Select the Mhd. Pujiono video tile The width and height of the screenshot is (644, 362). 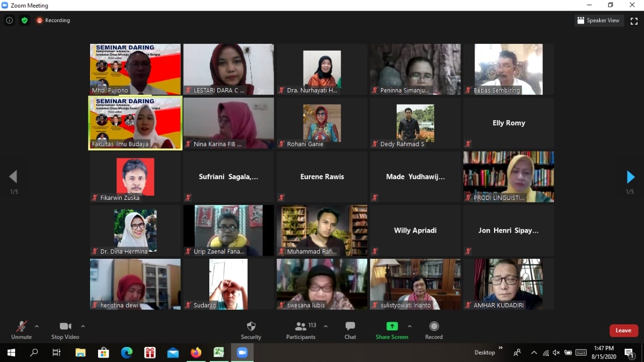(x=135, y=69)
